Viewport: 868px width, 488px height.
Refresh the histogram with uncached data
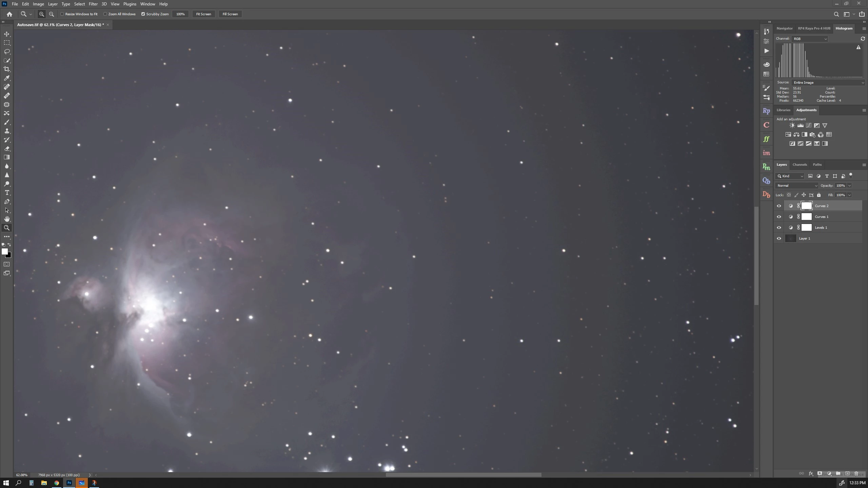[x=863, y=39]
